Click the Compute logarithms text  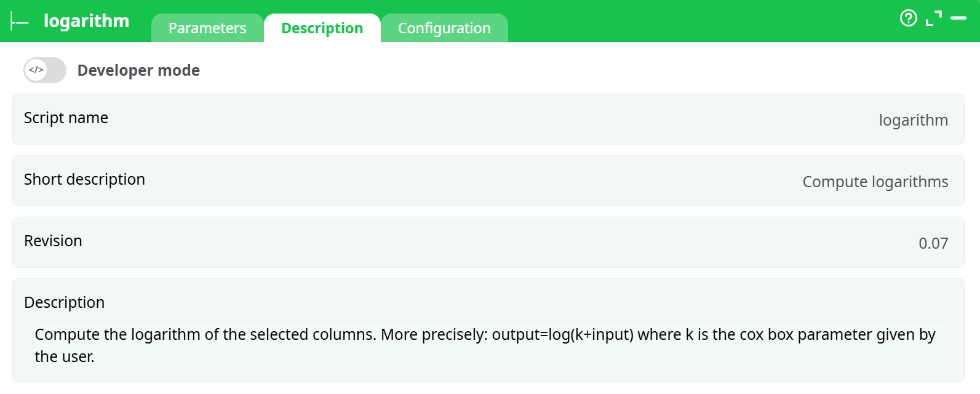pyautogui.click(x=875, y=182)
